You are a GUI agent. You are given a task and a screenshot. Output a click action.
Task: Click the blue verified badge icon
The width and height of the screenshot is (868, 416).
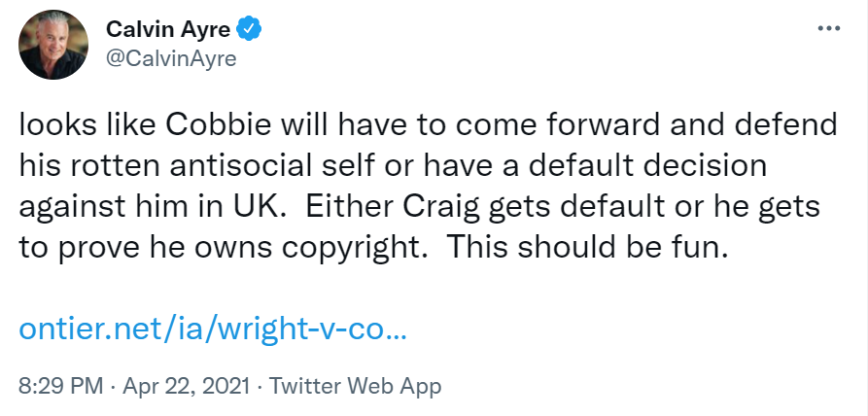(249, 29)
